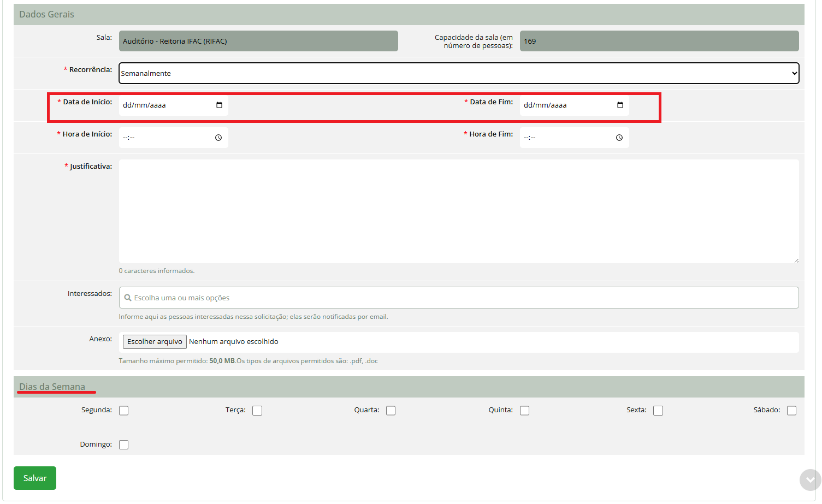Toggle the Sexta checkbox
The width and height of the screenshot is (822, 504).
pyautogui.click(x=658, y=411)
